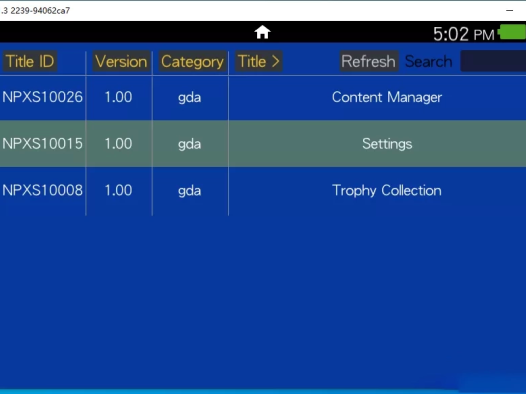Check the green battery indicator
Viewport: 526px width, 394px height.
pos(512,32)
